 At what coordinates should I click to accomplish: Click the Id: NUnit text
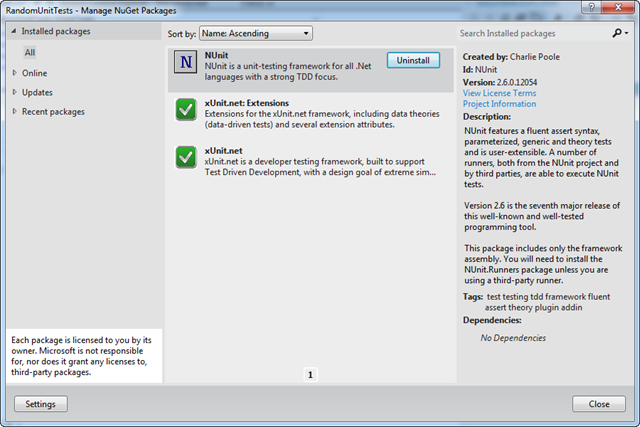point(480,69)
